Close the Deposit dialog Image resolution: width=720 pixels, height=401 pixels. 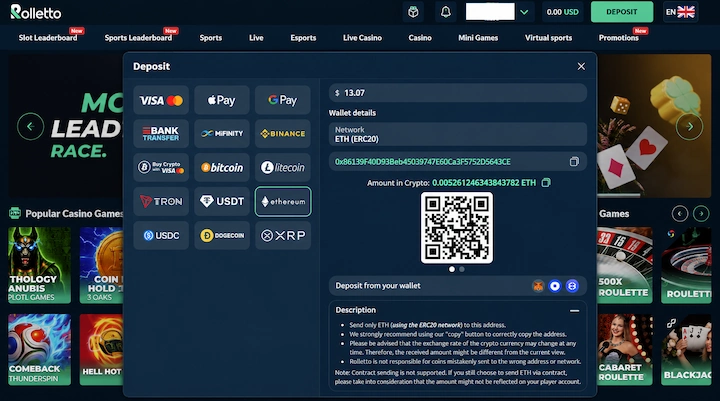tap(581, 67)
